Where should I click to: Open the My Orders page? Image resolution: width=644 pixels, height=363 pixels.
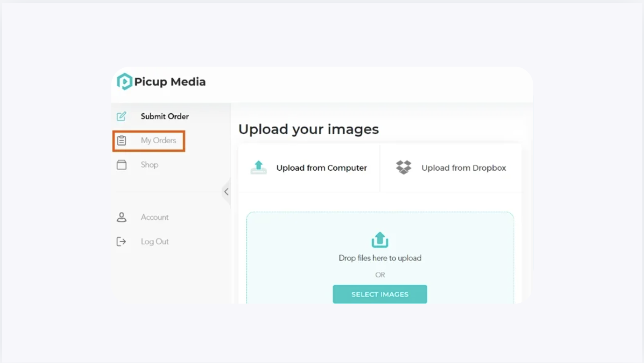[x=149, y=141]
